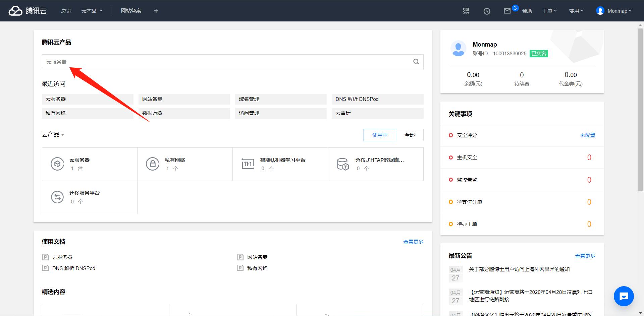Open DNS 解析 DNSPod documentation link

pos(73,268)
